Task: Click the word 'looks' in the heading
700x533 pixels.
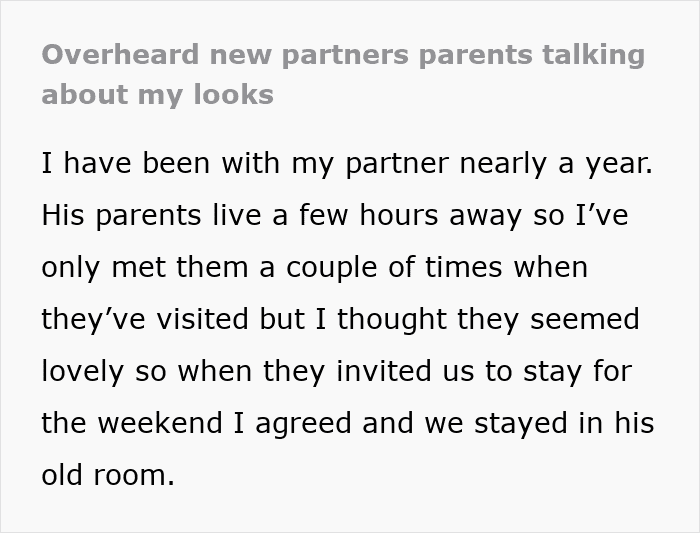Action: click(233, 94)
